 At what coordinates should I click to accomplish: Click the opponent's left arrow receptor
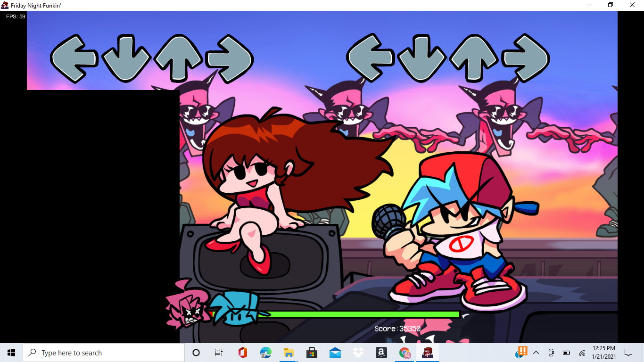click(x=74, y=58)
